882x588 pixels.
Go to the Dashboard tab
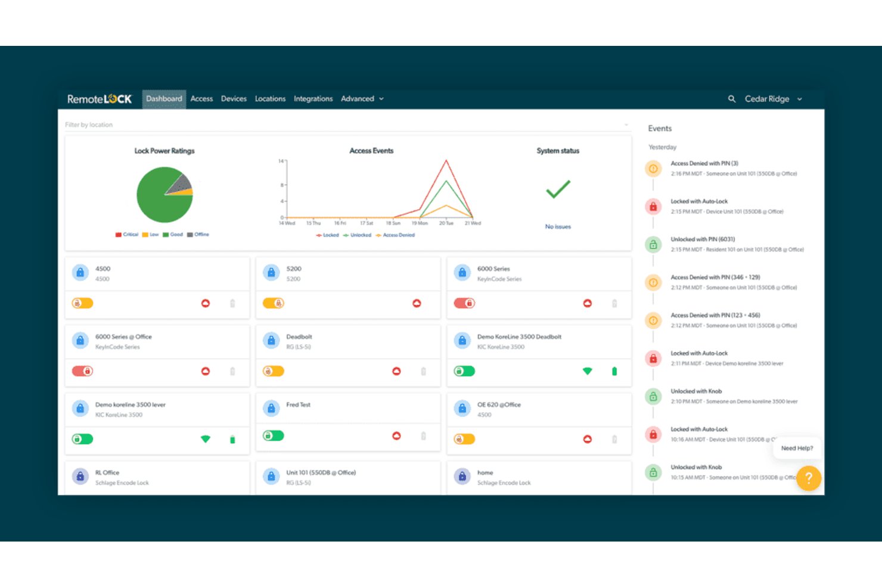point(164,99)
